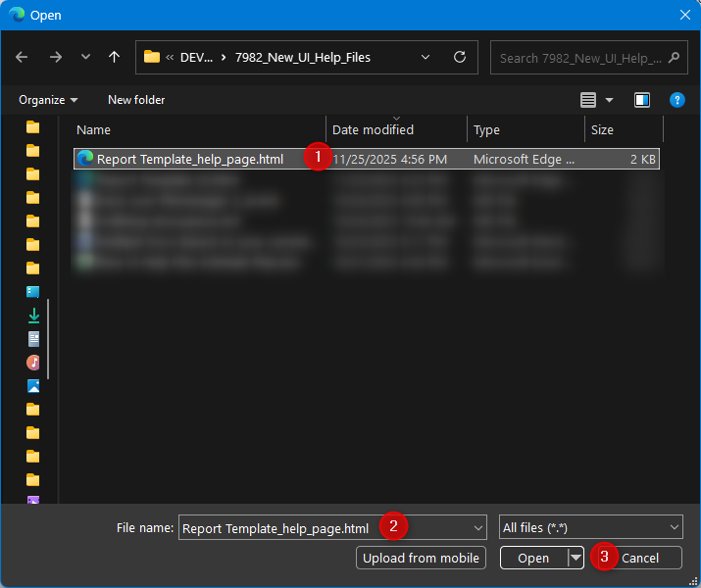Open the Pictures sidebar location

pyautogui.click(x=33, y=386)
